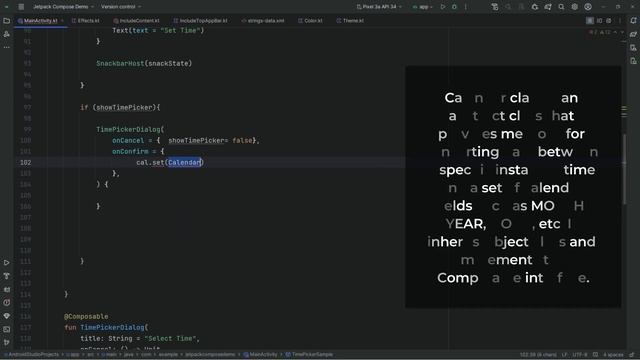Click the fun TimePickerDialog declaration
640x360 pixels.
point(106,328)
